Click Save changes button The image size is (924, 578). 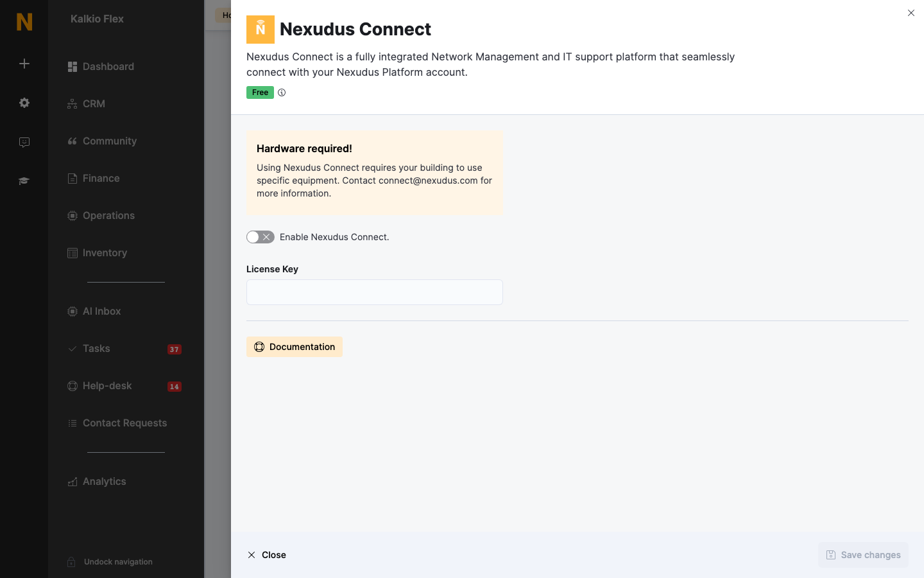coord(863,555)
